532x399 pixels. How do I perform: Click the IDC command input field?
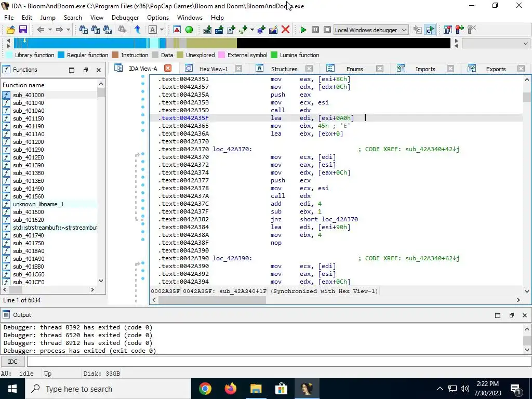pos(279,362)
